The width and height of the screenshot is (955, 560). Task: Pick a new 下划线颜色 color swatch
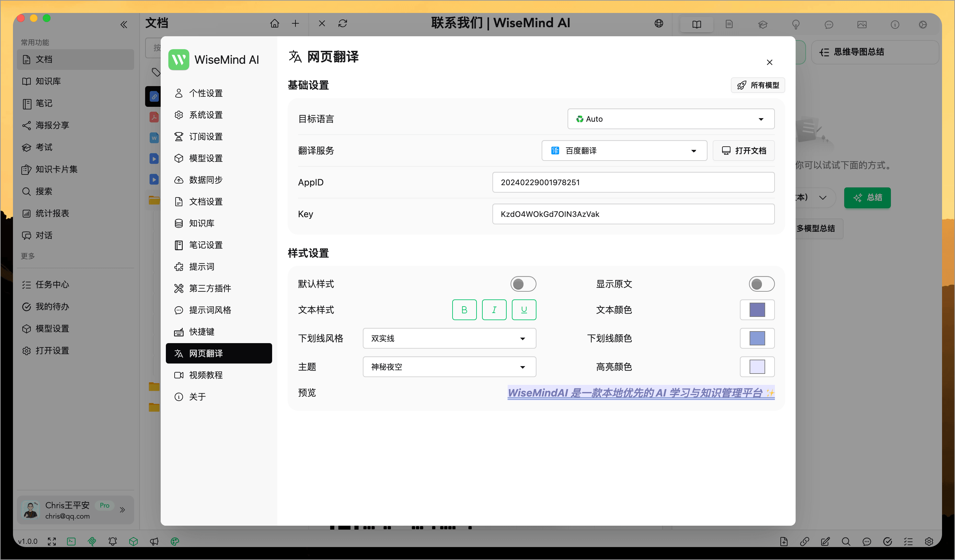pos(757,338)
